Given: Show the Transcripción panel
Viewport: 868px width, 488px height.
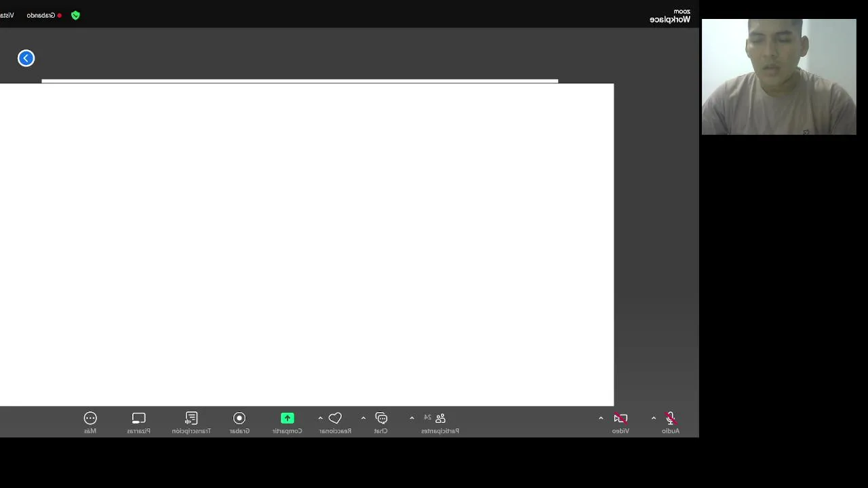Looking at the screenshot, I should tap(191, 422).
